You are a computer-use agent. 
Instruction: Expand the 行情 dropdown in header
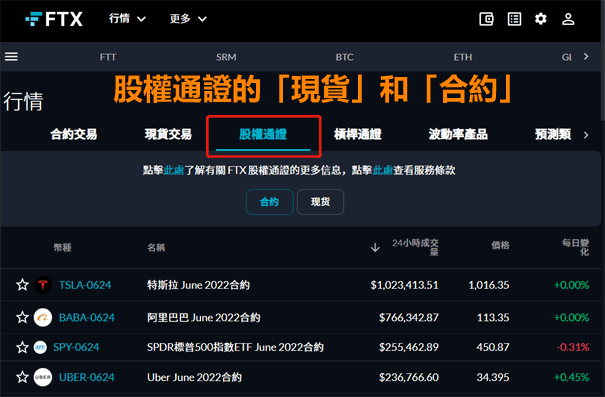tap(127, 19)
